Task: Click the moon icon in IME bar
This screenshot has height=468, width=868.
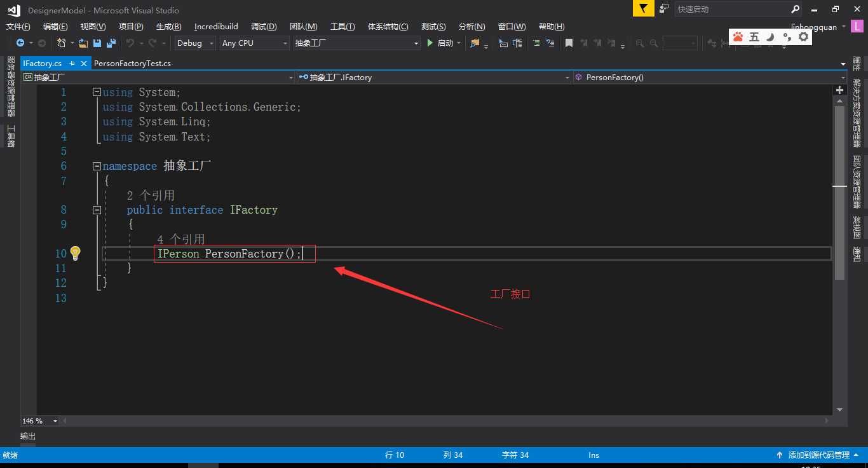Action: [770, 37]
